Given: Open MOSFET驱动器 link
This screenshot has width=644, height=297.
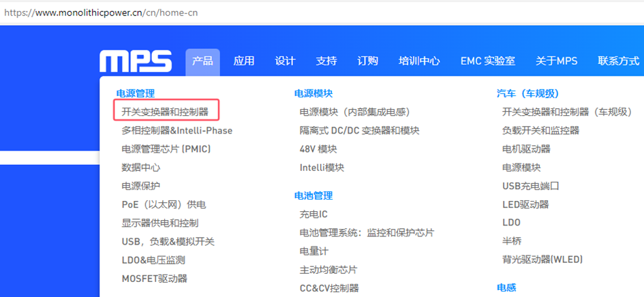Looking at the screenshot, I should pos(155,279).
